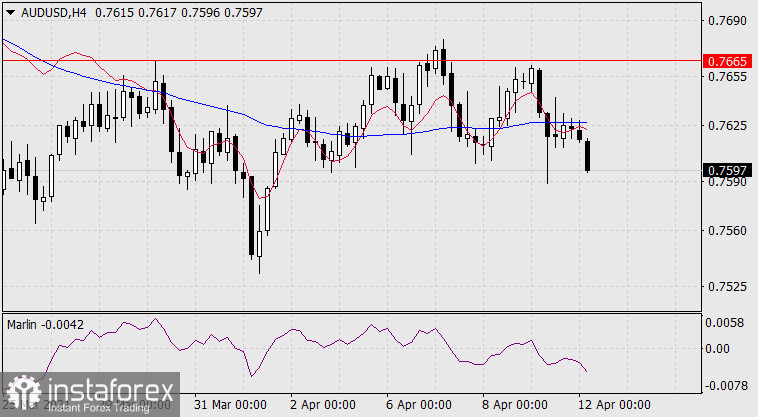The height and width of the screenshot is (417, 758).
Task: Select the 12 Apr 00:00 time label
Action: click(614, 405)
